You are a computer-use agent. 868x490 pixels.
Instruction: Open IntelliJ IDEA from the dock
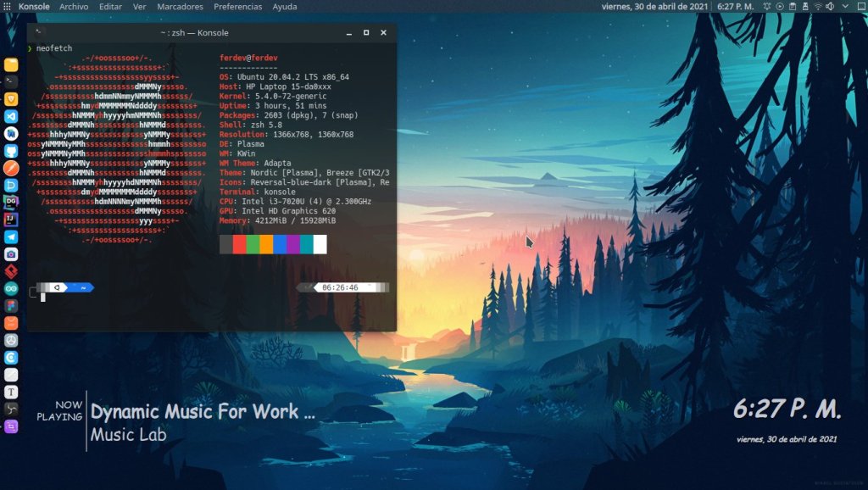11,220
